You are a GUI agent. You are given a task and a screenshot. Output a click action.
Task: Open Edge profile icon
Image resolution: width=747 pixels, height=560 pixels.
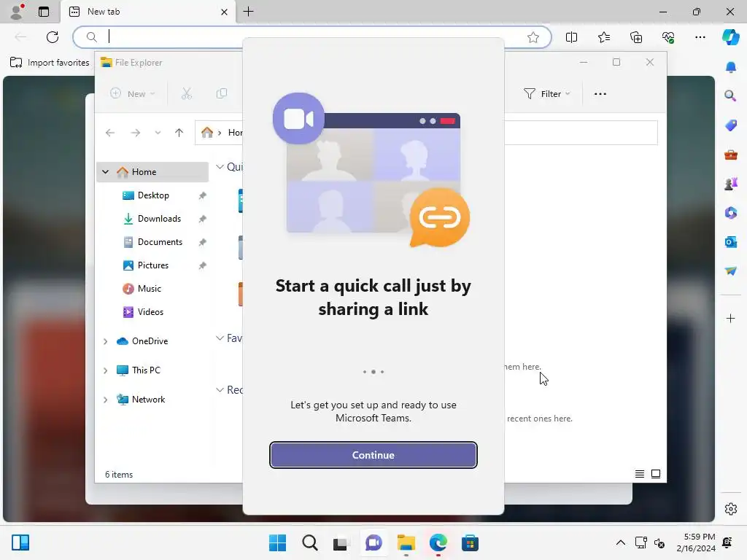point(18,12)
